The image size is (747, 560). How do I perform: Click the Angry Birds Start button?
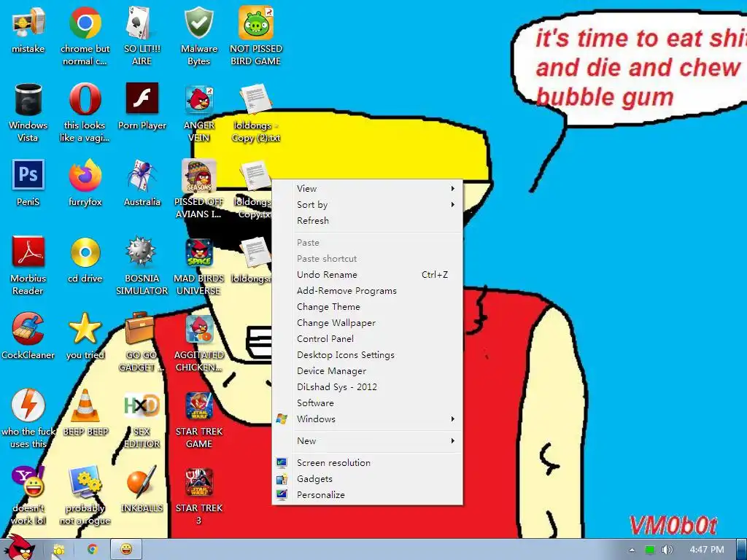click(21, 548)
